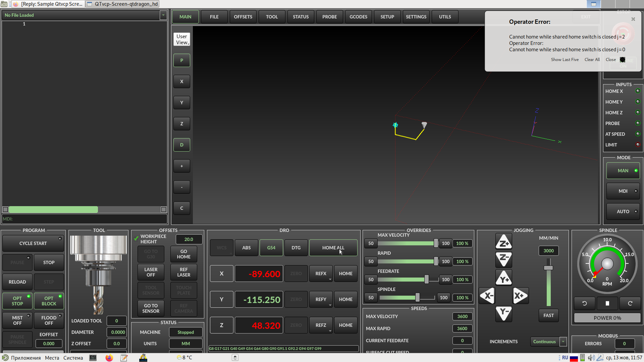Viewport: 644px width, 362px height.
Task: Switch to PROBE tab
Action: tap(330, 17)
